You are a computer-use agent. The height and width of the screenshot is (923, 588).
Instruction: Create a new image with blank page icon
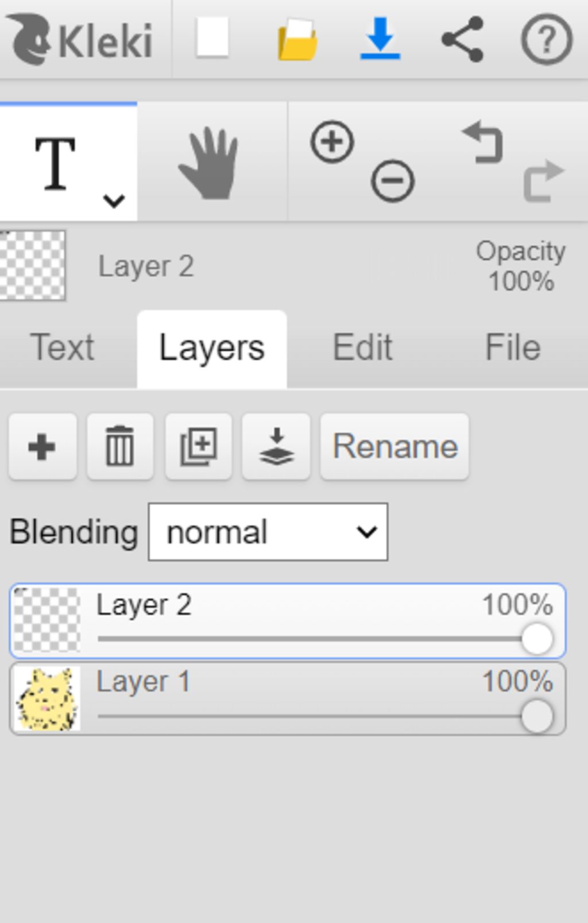[x=212, y=38]
